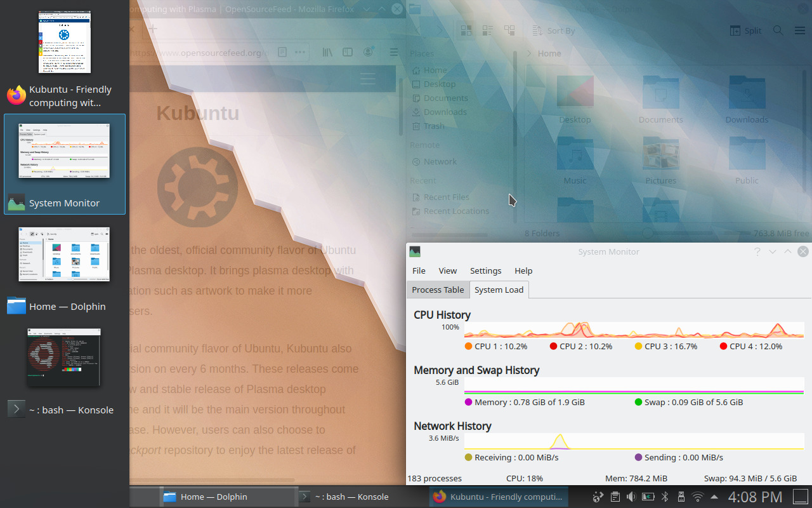Viewport: 812px width, 508px height.
Task: Select the Network entry in Places sidebar
Action: pyautogui.click(x=440, y=161)
